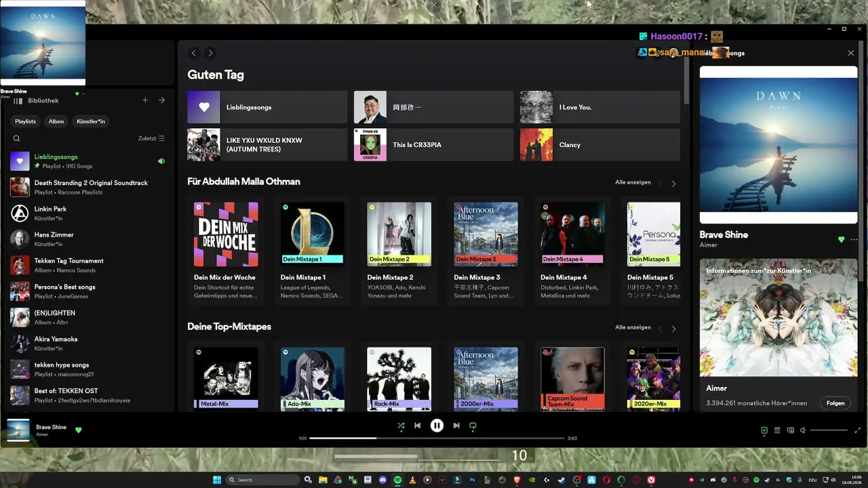Open the Dein Mixtape 1 card

[x=313, y=251]
